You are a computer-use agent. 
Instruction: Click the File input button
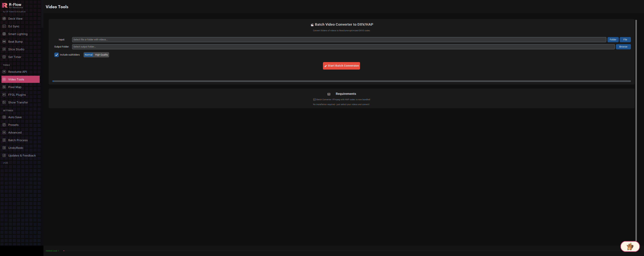[625, 40]
